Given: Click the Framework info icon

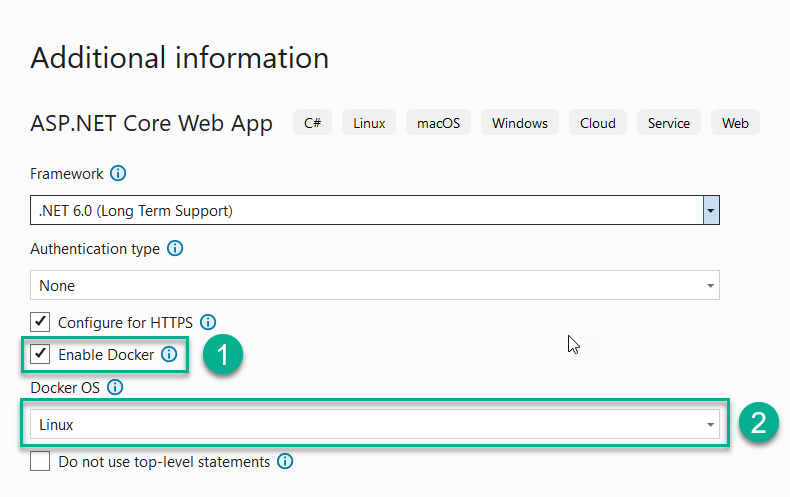Looking at the screenshot, I should [118, 173].
